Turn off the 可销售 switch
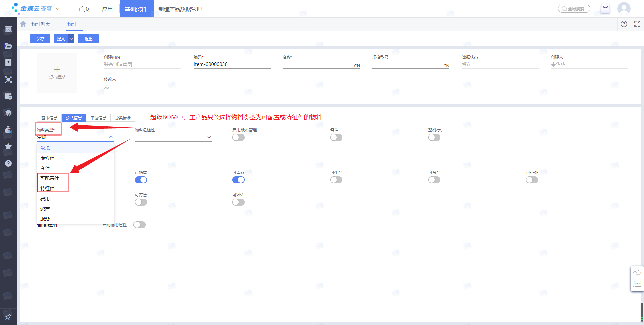 141,180
